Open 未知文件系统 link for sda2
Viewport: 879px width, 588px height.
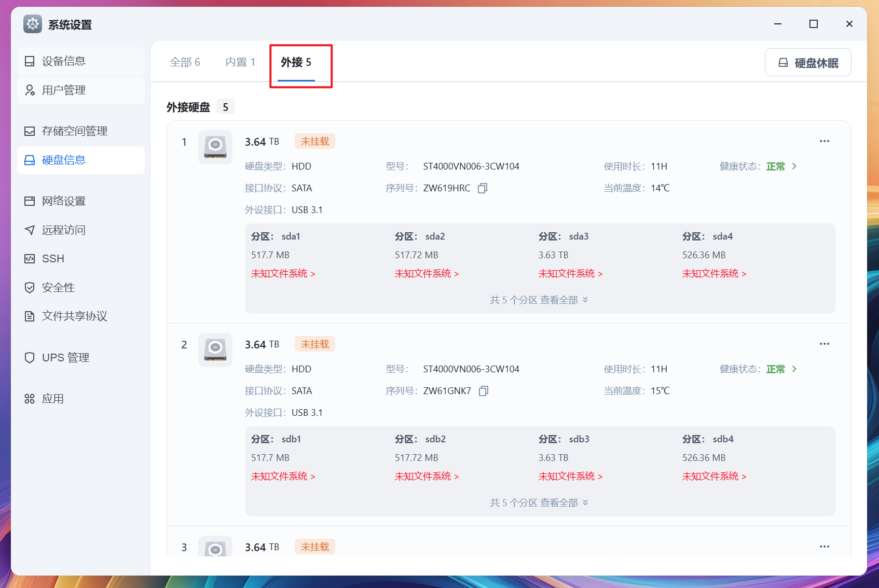tap(427, 274)
